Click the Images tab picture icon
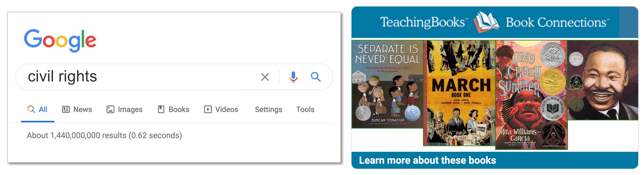The width and height of the screenshot is (644, 175). [110, 110]
